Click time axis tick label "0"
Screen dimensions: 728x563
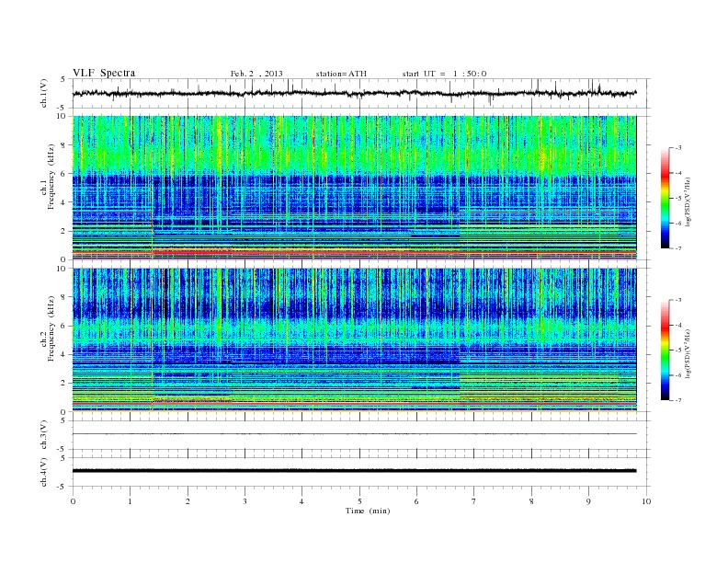click(x=73, y=501)
